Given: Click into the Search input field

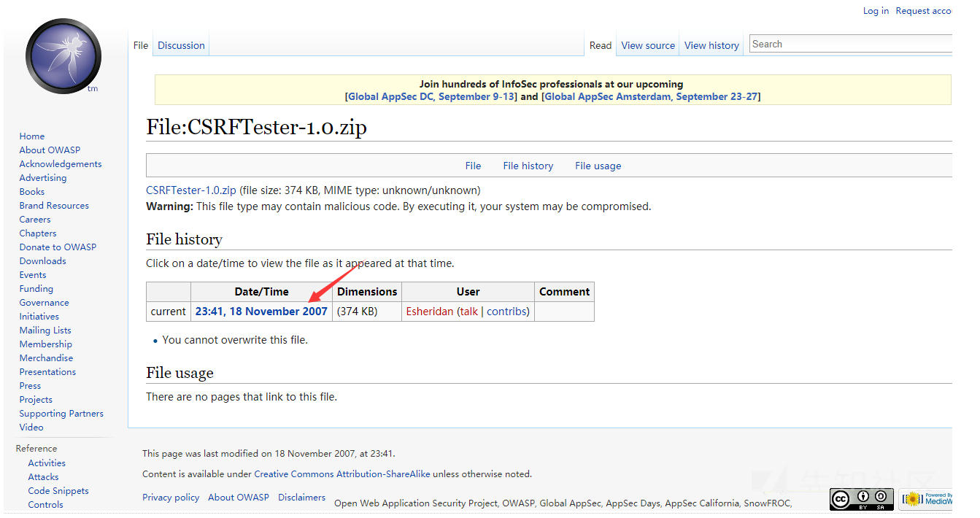Looking at the screenshot, I should click(x=851, y=44).
